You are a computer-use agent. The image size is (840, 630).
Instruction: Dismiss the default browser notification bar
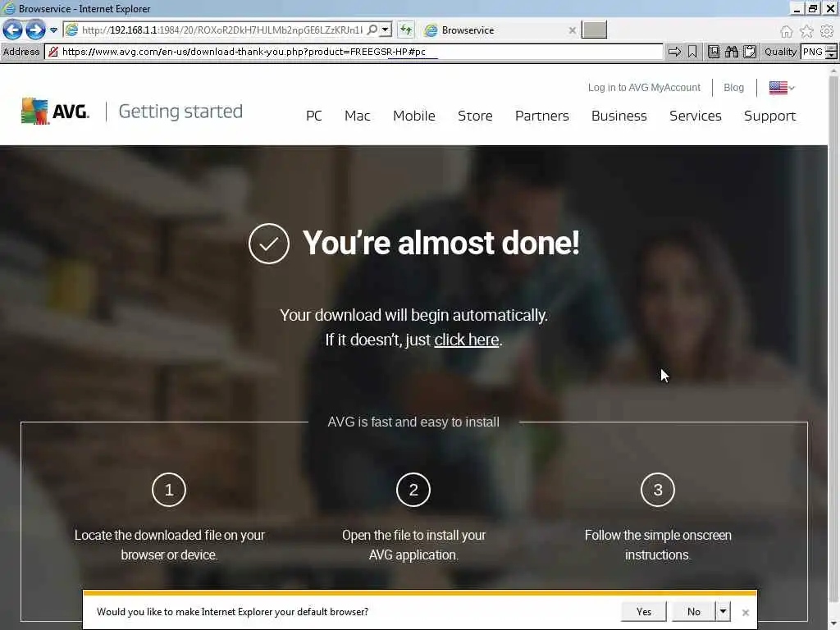(745, 612)
